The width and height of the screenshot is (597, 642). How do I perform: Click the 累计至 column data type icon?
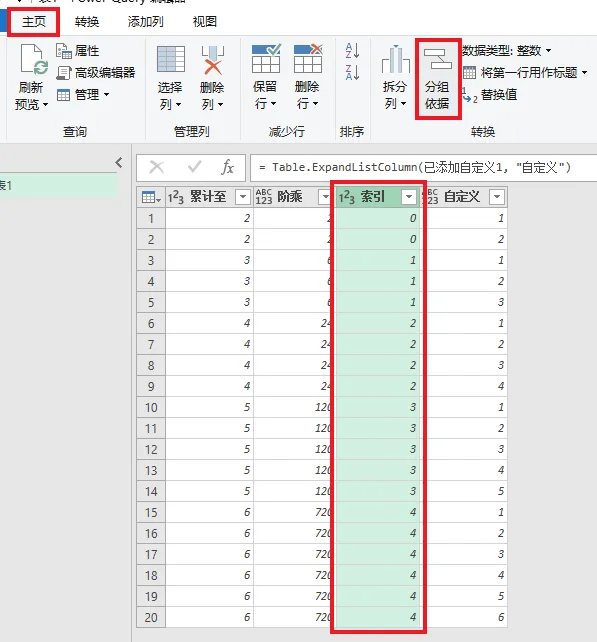(x=176, y=197)
